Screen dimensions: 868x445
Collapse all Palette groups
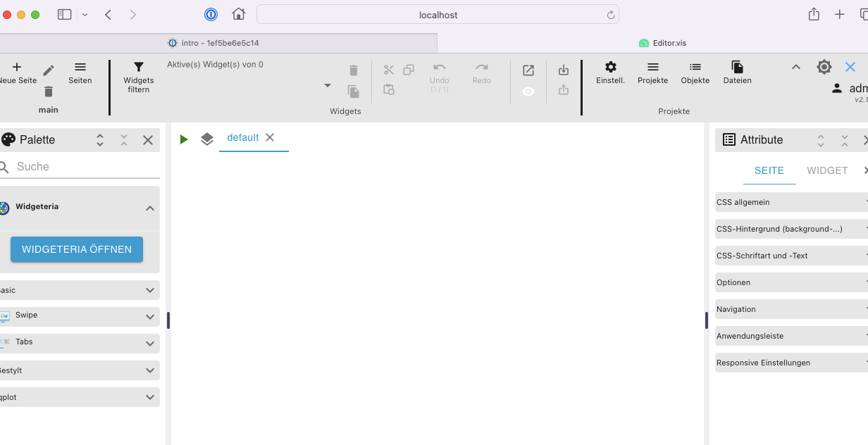[124, 140]
